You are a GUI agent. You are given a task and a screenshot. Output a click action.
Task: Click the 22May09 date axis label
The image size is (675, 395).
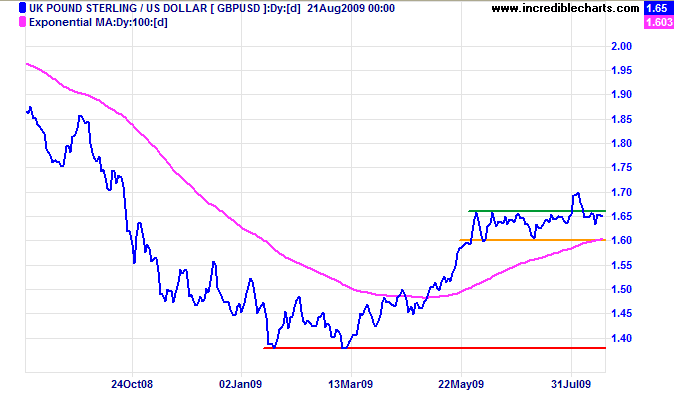pyautogui.click(x=461, y=384)
